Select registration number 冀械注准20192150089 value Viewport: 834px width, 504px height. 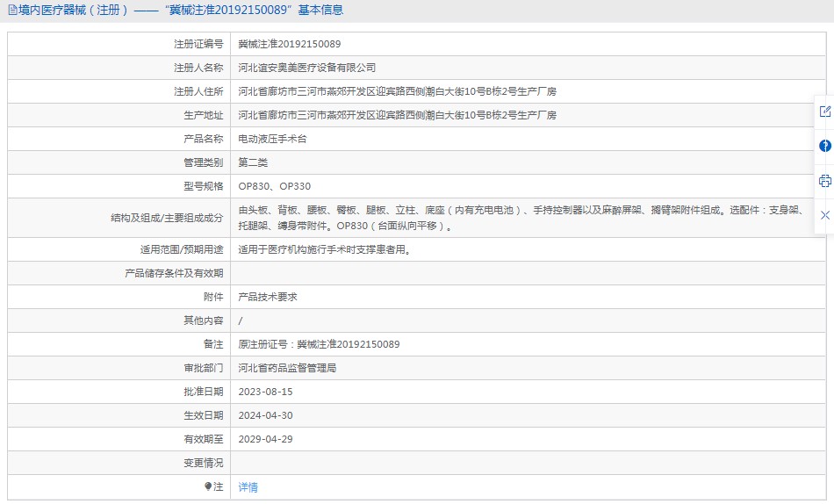(x=290, y=44)
